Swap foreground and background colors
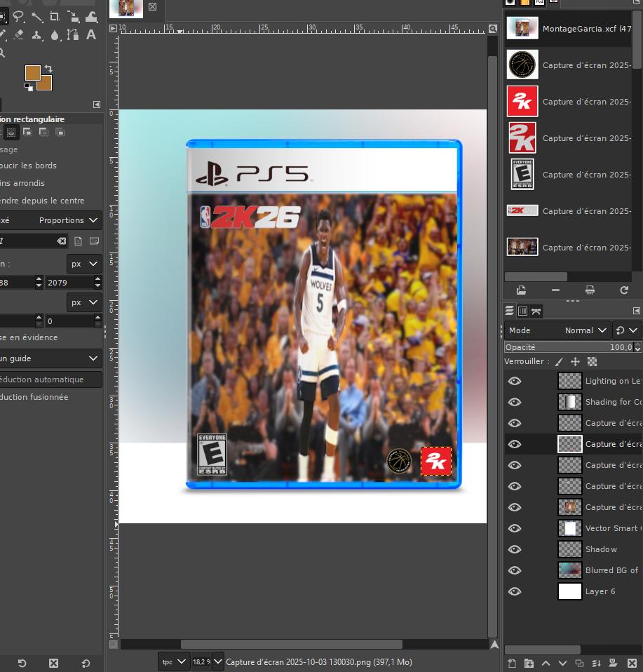The width and height of the screenshot is (643, 672). click(x=48, y=68)
